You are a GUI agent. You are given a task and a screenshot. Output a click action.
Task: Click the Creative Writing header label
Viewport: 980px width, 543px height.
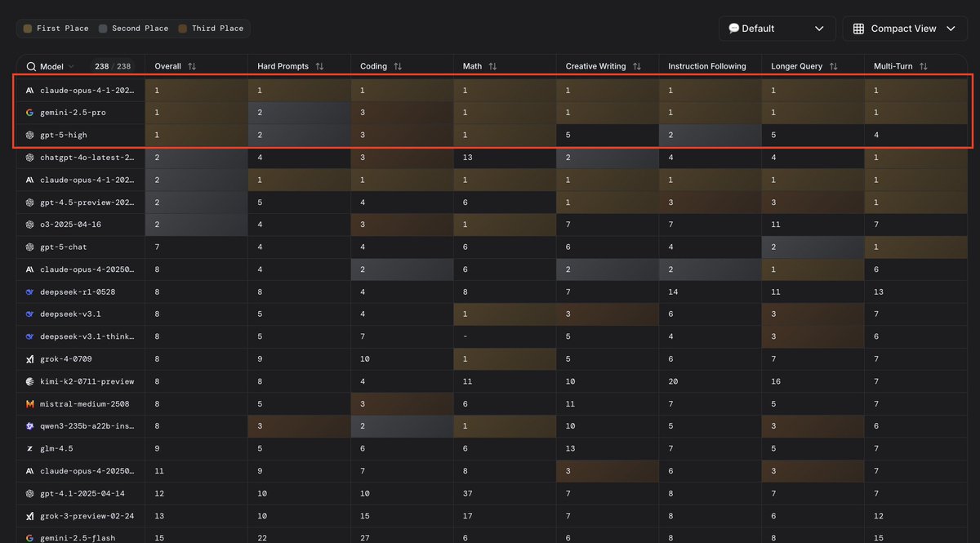[x=596, y=66]
